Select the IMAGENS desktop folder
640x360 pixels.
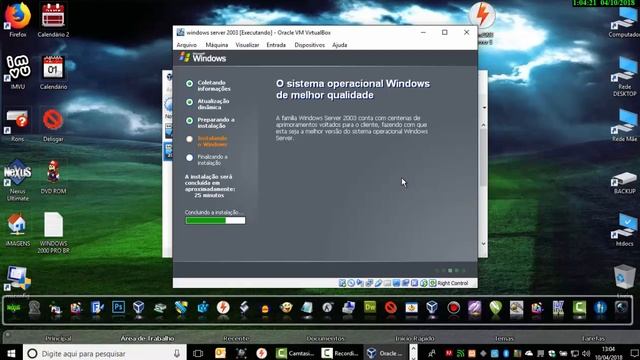click(x=18, y=229)
